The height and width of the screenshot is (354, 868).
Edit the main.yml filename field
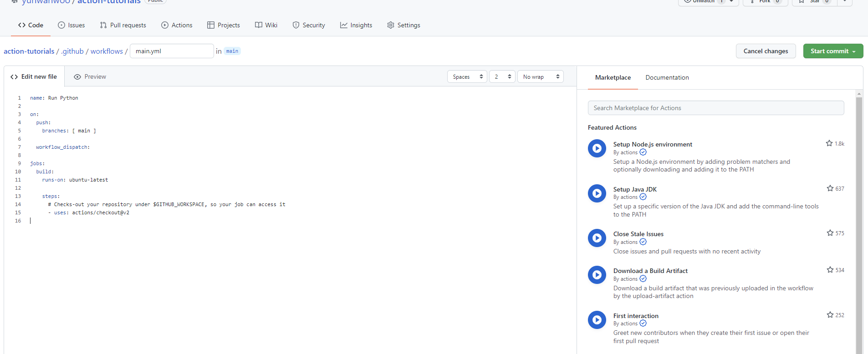point(172,51)
